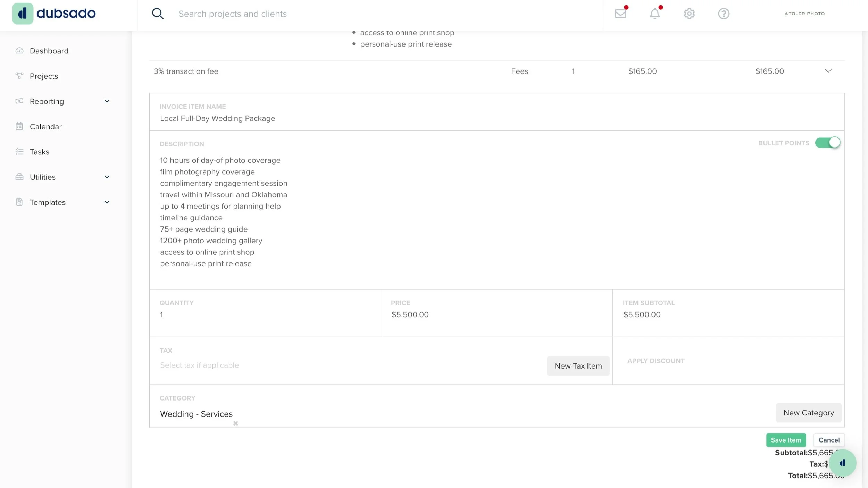
Task: Open Projects in the sidebar
Action: coord(44,76)
